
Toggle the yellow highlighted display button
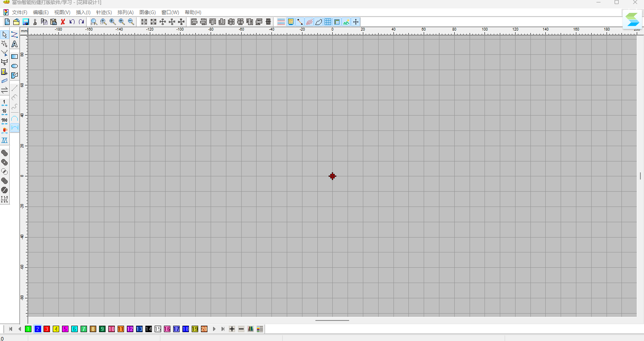coord(291,22)
